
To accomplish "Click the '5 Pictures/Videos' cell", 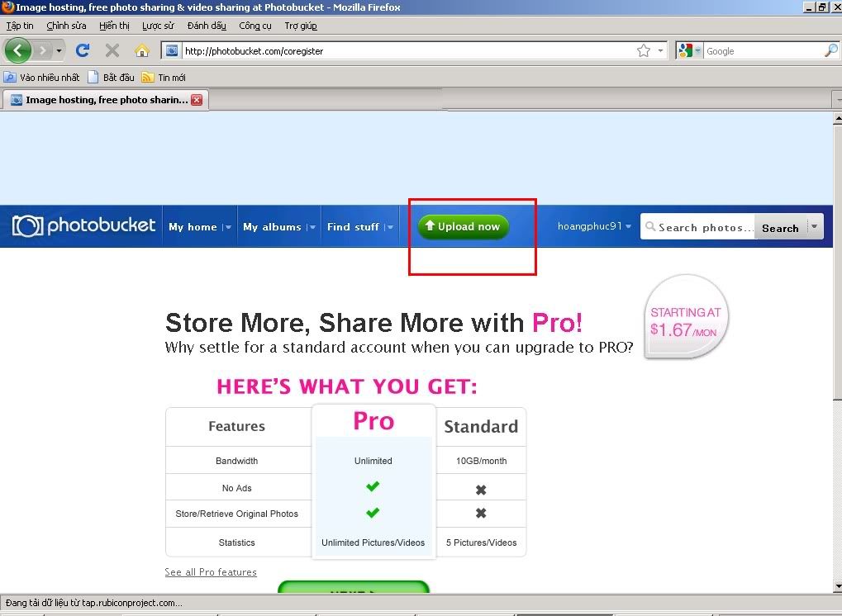I will click(x=481, y=543).
